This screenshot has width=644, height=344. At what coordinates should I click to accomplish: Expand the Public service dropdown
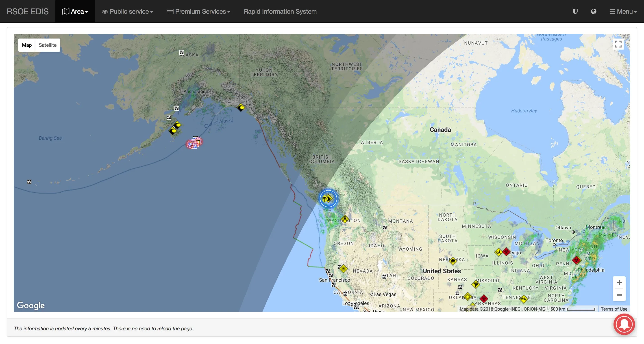(x=128, y=11)
